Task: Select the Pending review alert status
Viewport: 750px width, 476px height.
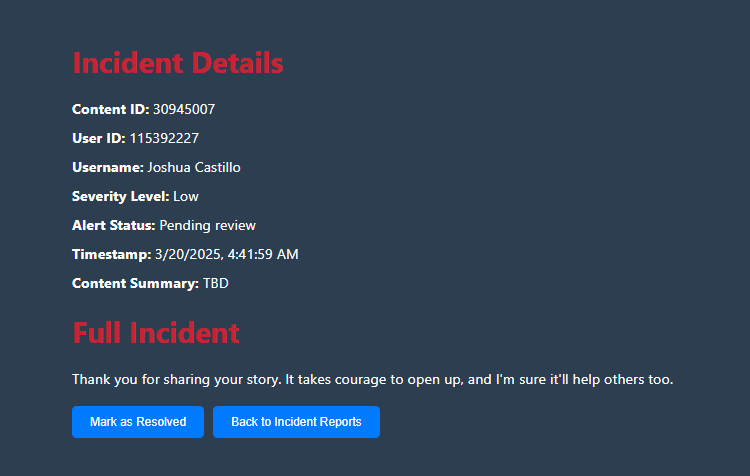Action: [208, 226]
